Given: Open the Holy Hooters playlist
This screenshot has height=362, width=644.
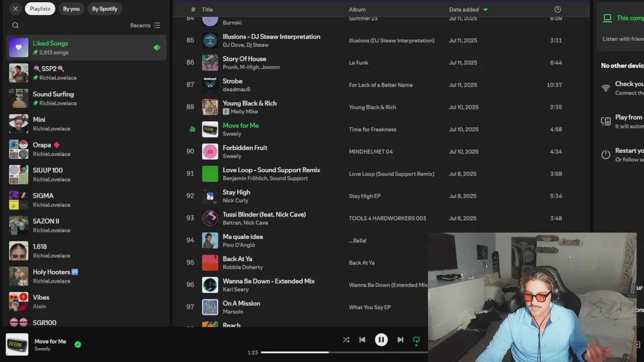Looking at the screenshot, I should click(x=86, y=276).
